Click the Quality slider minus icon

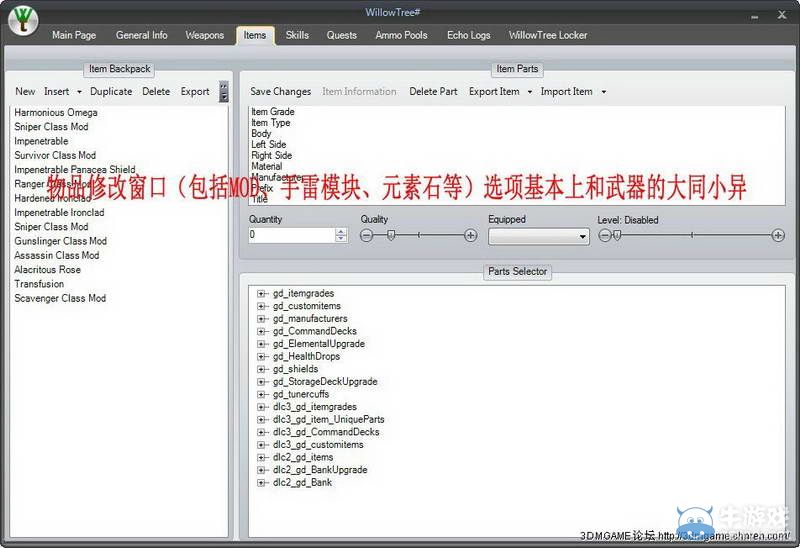coord(366,235)
